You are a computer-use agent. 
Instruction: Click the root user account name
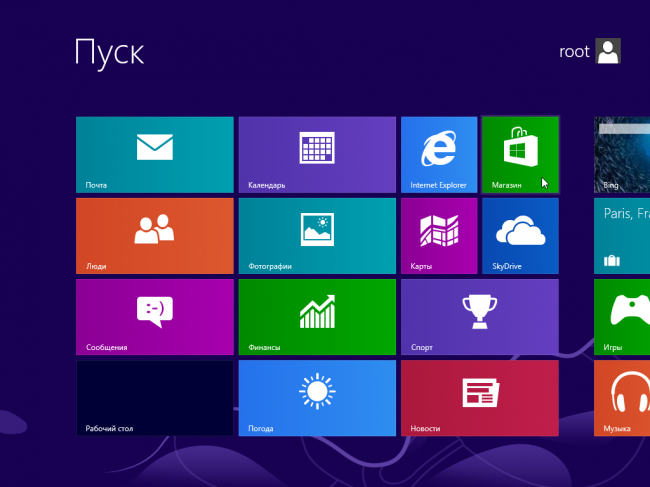(574, 52)
